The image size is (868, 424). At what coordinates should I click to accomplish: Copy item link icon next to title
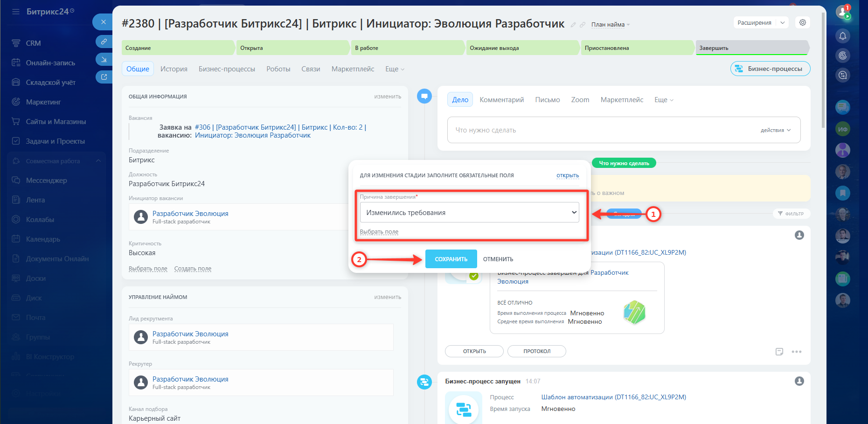click(583, 25)
